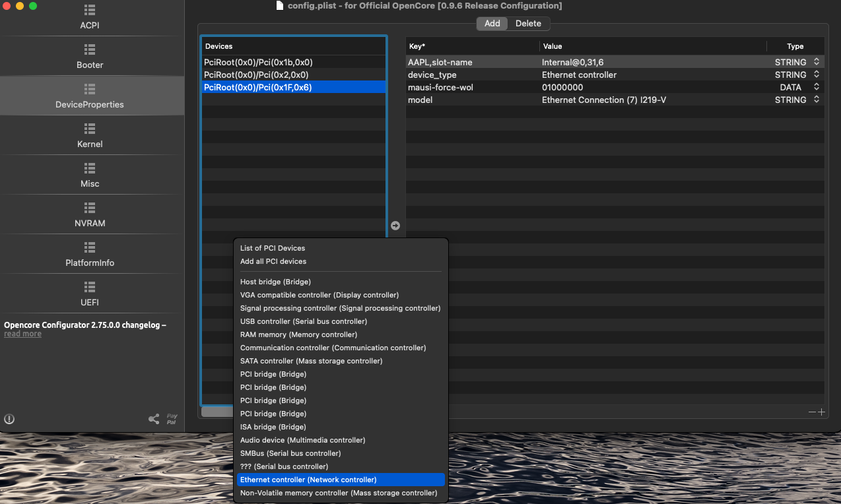Click the arrow button between device panes

tap(395, 226)
